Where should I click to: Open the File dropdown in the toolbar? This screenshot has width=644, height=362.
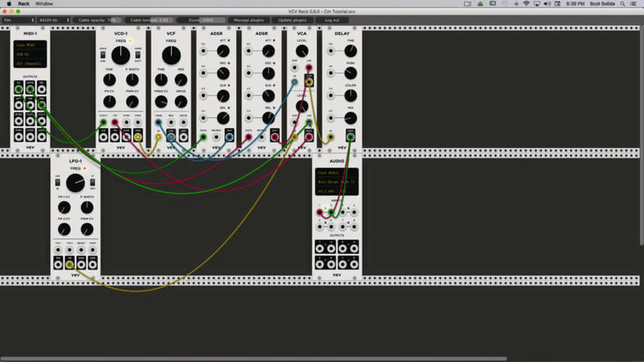(x=19, y=20)
